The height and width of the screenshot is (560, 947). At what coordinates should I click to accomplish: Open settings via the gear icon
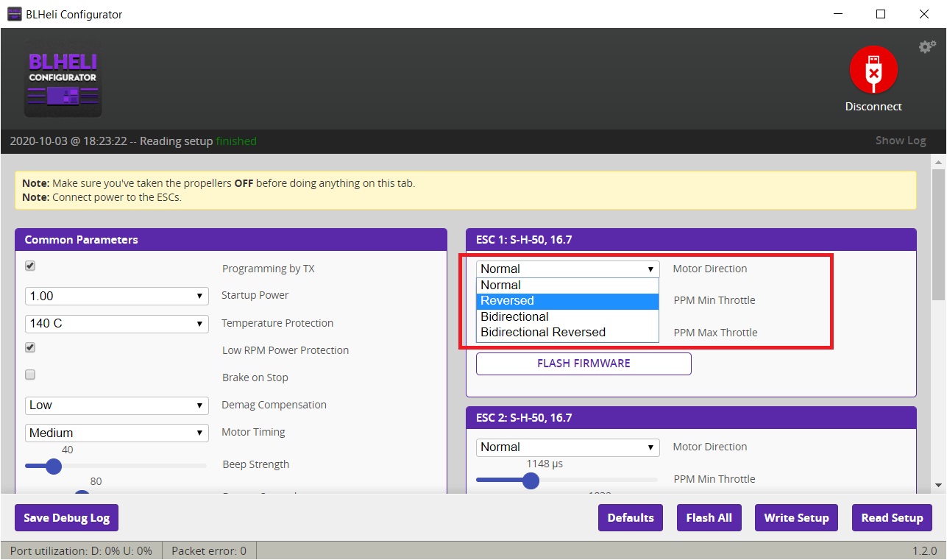(x=926, y=46)
